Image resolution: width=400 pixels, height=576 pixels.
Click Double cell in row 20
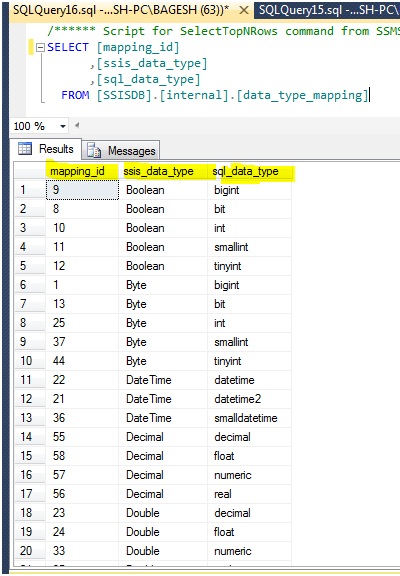coord(163,551)
